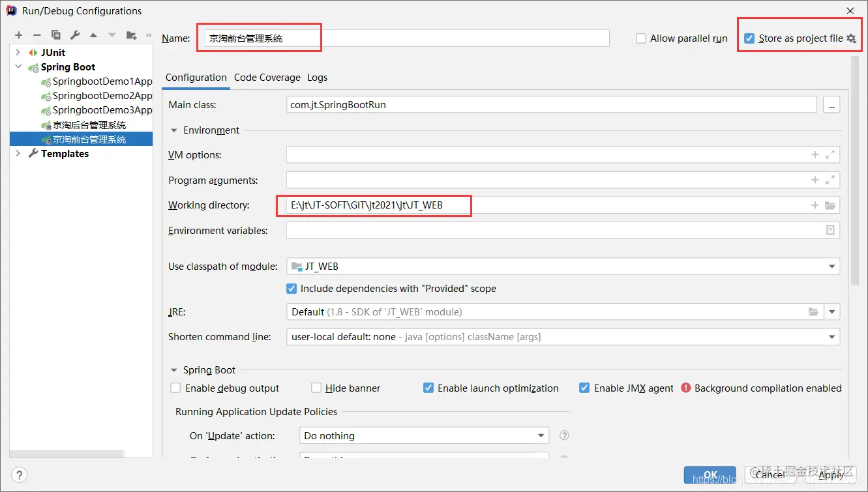Image resolution: width=868 pixels, height=492 pixels.
Task: Browse Main class with the ellipsis button
Action: coord(831,104)
